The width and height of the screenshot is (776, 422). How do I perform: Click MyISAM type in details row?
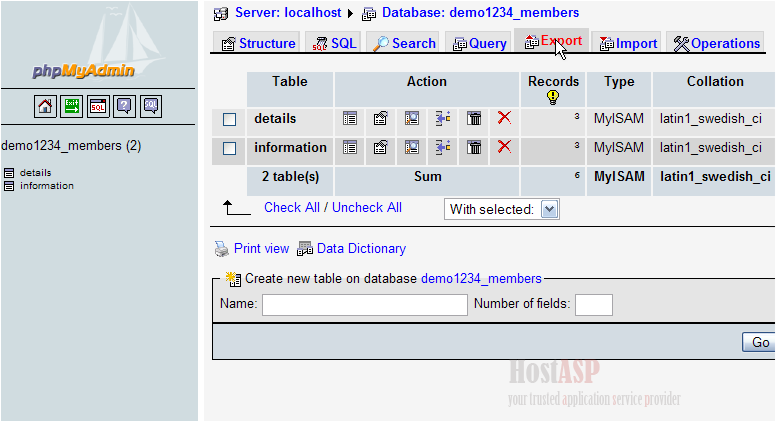point(619,119)
